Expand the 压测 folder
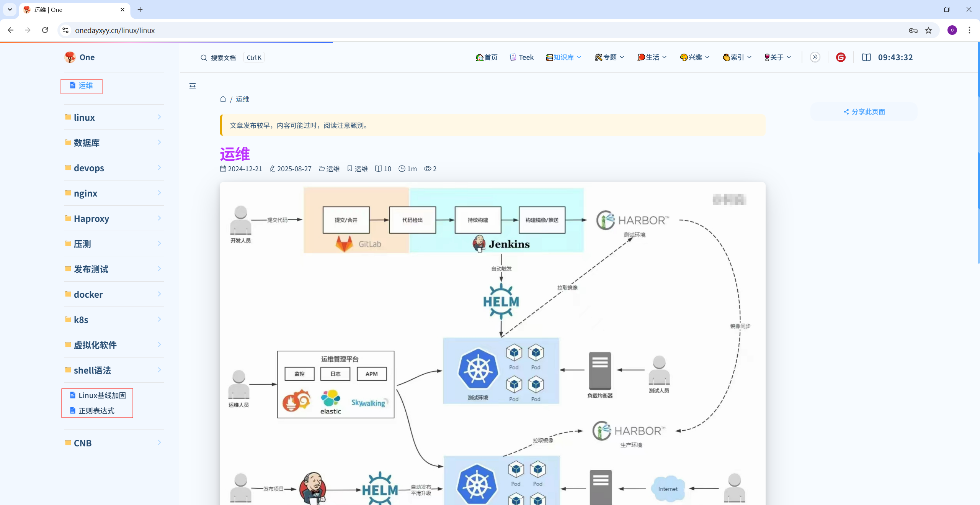The height and width of the screenshot is (505, 980). pyautogui.click(x=114, y=244)
